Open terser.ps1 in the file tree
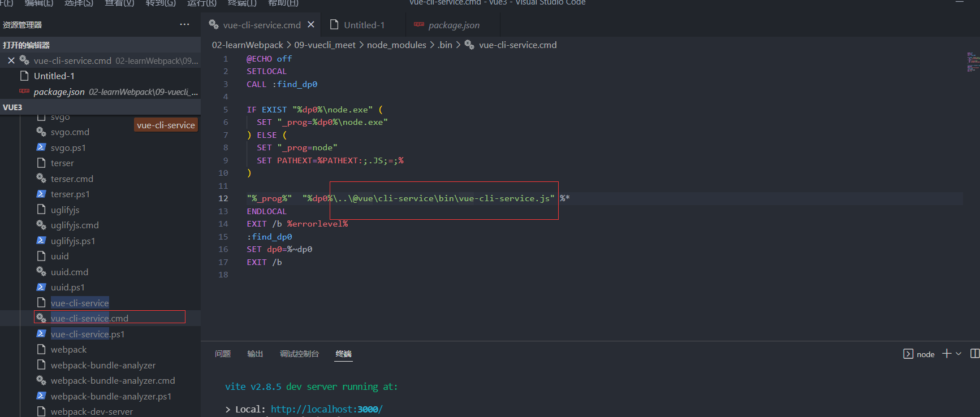980x417 pixels. [70, 194]
